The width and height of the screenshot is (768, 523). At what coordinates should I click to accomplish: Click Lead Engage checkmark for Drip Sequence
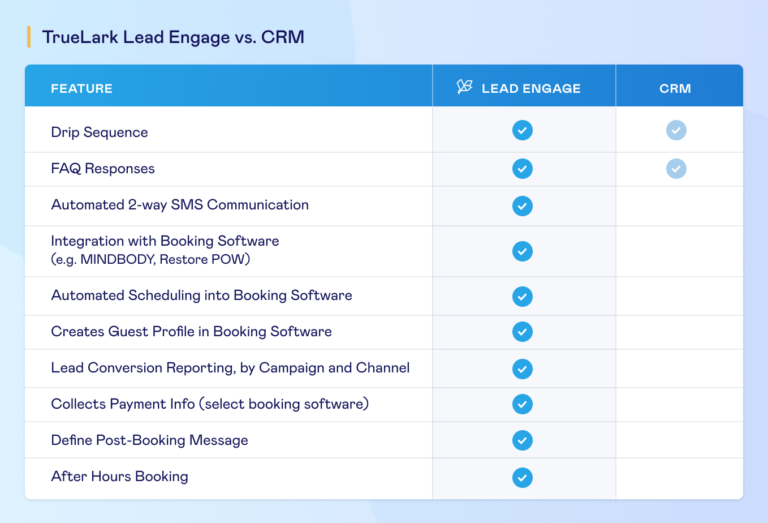(523, 130)
